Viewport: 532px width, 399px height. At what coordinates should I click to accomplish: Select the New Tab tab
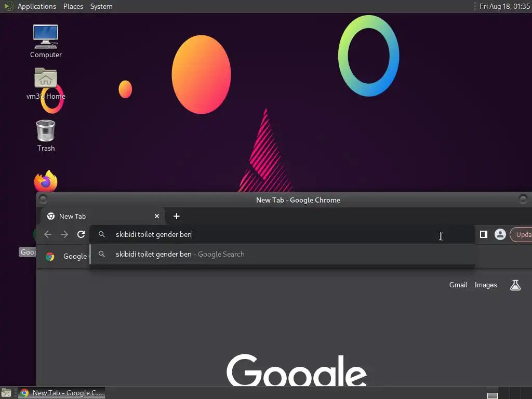pos(102,216)
